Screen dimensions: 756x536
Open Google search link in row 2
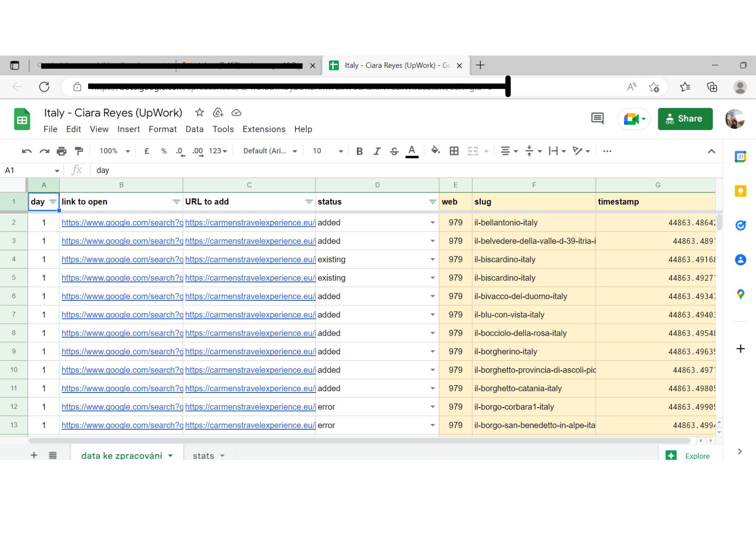[122, 223]
